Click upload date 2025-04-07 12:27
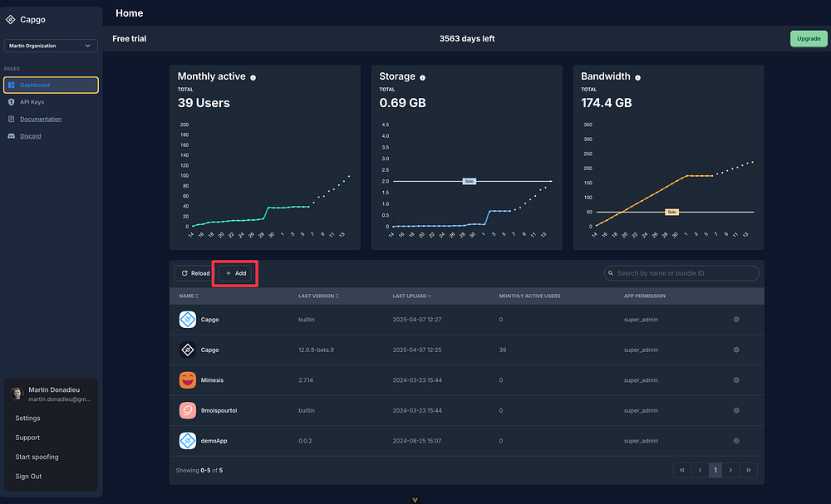The height and width of the screenshot is (504, 831). pyautogui.click(x=416, y=320)
